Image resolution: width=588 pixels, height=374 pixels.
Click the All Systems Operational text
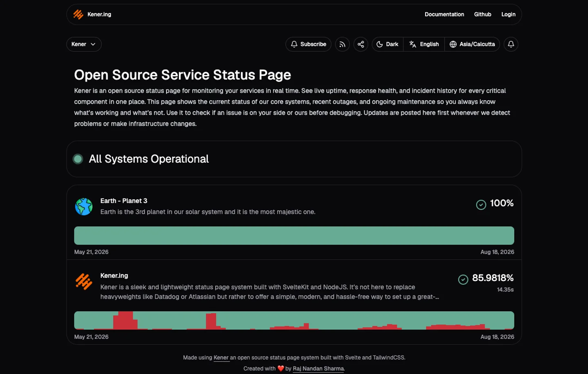[149, 159]
